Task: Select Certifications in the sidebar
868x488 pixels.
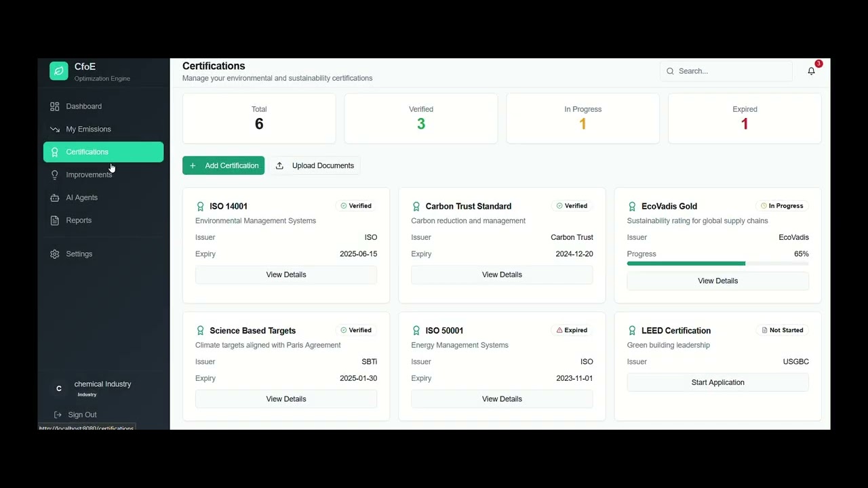Action: [x=103, y=152]
